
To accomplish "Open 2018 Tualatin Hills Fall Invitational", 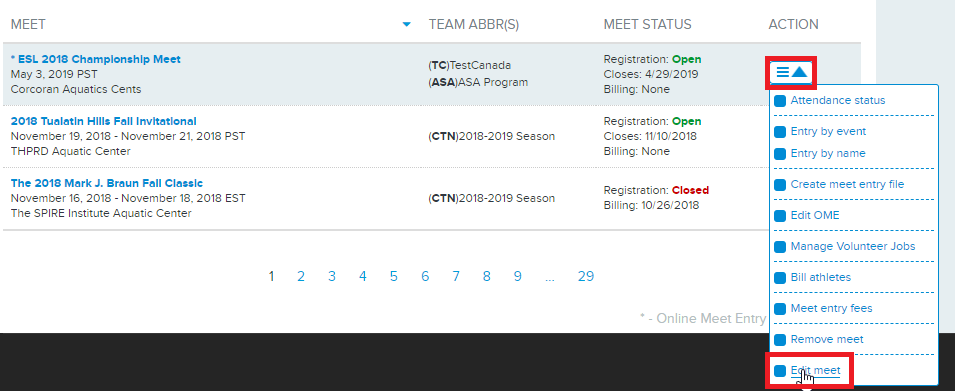I will point(104,121).
